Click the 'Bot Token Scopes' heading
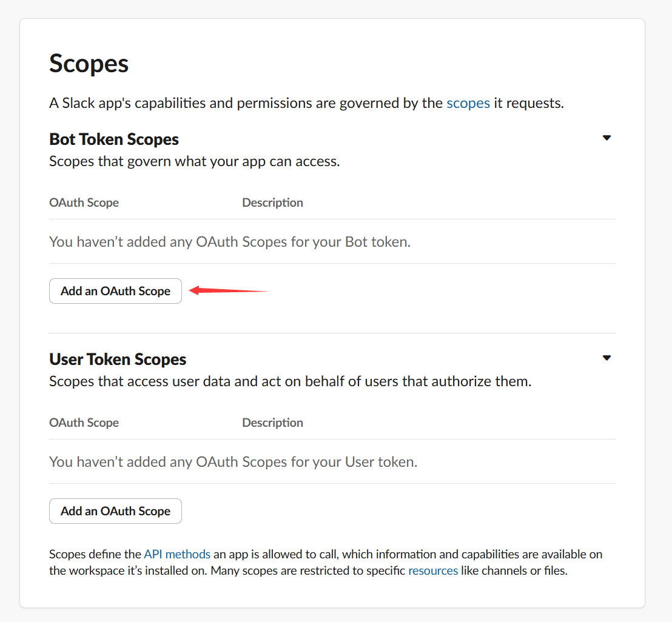This screenshot has width=672, height=622. (114, 139)
